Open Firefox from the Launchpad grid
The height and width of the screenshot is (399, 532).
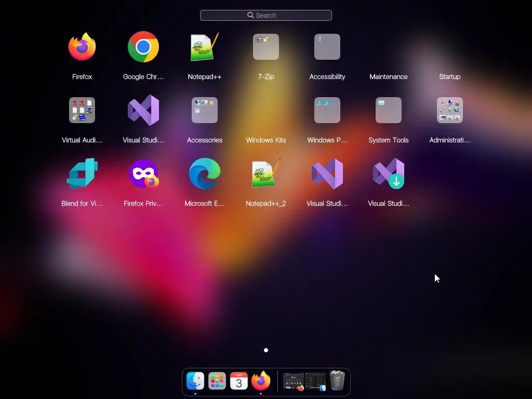click(x=82, y=47)
